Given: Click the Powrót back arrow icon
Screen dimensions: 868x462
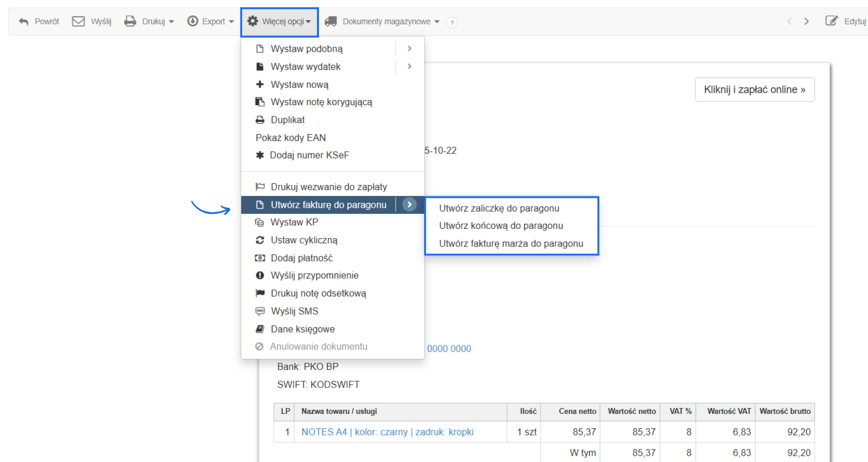Looking at the screenshot, I should tap(24, 22).
